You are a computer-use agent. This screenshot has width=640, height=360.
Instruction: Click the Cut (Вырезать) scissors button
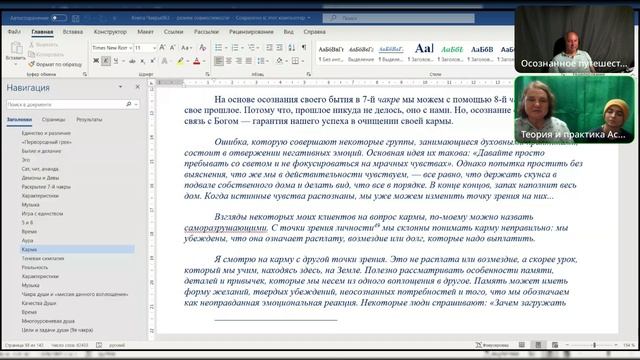point(44,44)
